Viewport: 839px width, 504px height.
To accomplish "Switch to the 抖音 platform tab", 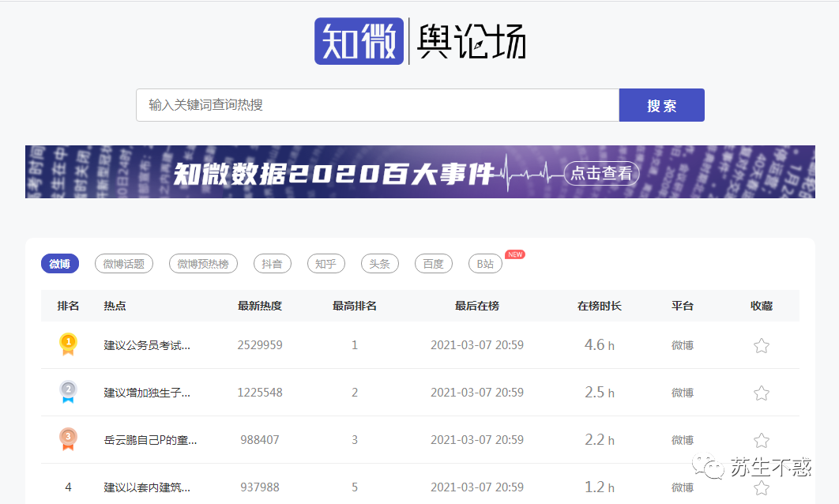I will point(272,264).
